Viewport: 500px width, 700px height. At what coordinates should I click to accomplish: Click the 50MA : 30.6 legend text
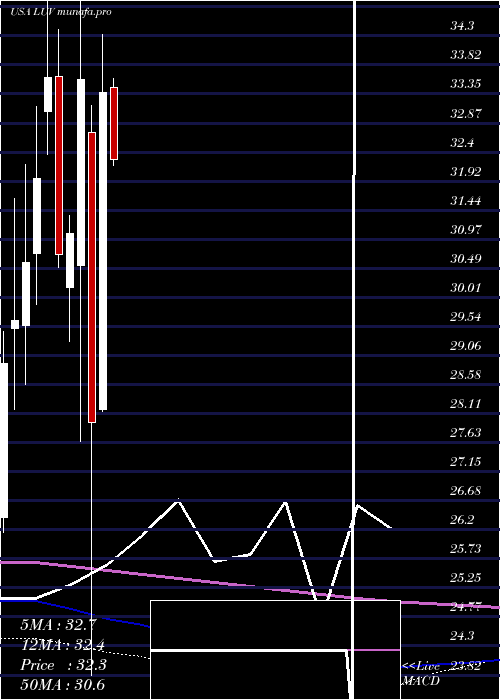tap(62, 684)
